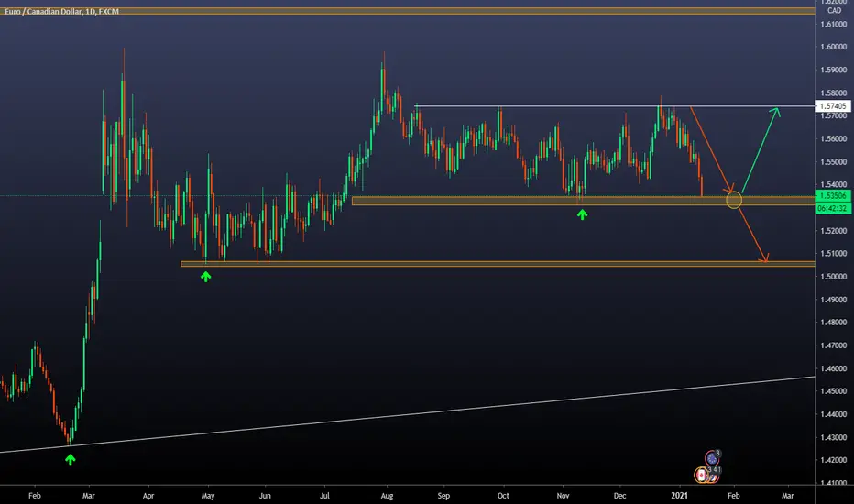The image size is (854, 504).
Task: Click the Mar label near left of time axis
Action: coord(88,495)
